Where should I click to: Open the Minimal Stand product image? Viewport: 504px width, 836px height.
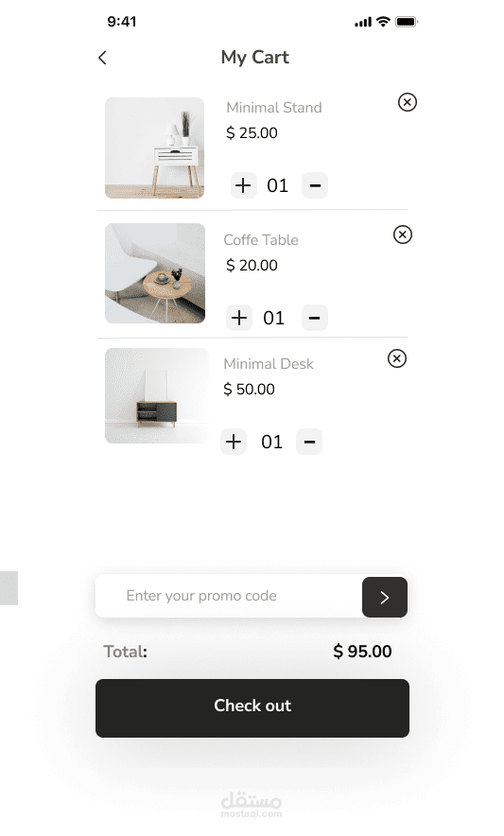tap(155, 148)
